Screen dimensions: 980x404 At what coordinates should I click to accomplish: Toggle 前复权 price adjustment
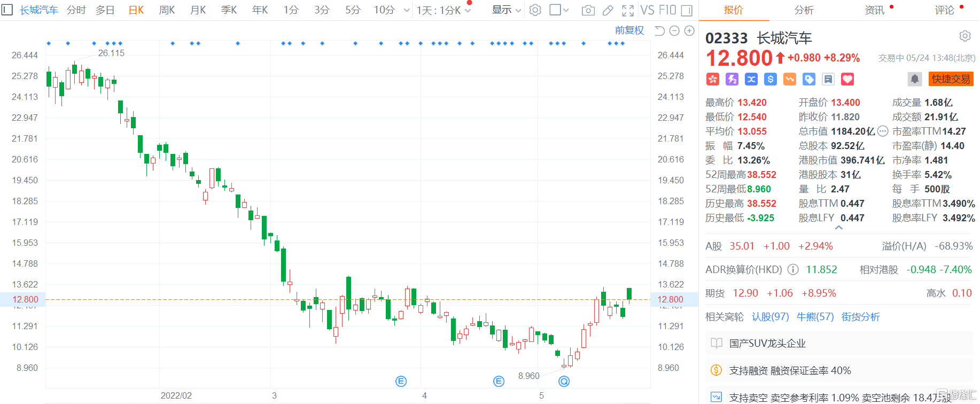629,30
